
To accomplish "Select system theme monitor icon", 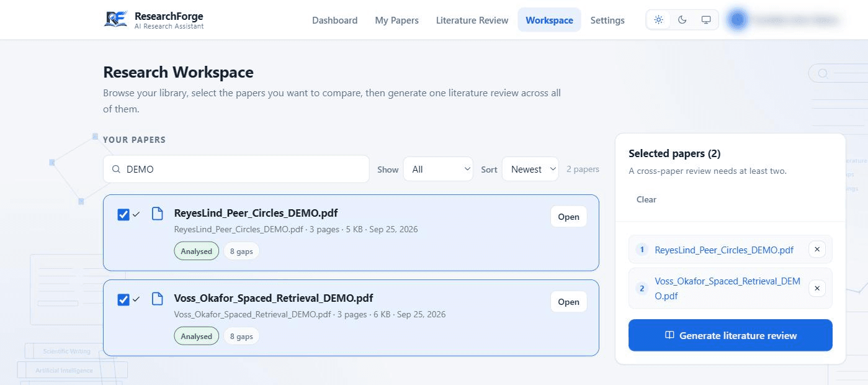I will (x=706, y=20).
